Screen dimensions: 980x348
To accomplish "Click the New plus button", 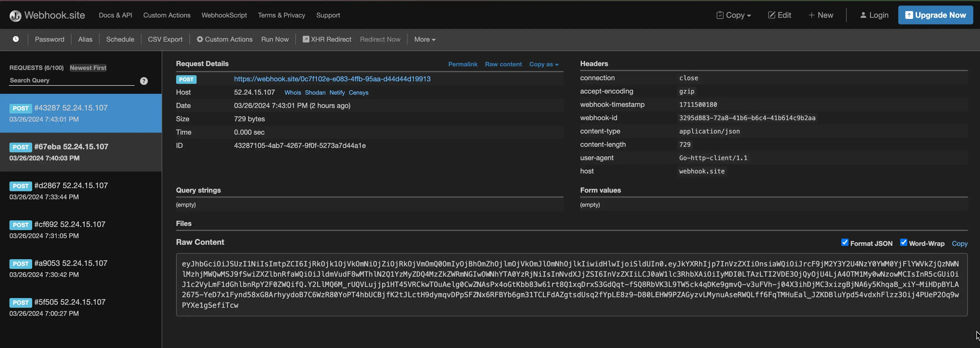I will [821, 15].
